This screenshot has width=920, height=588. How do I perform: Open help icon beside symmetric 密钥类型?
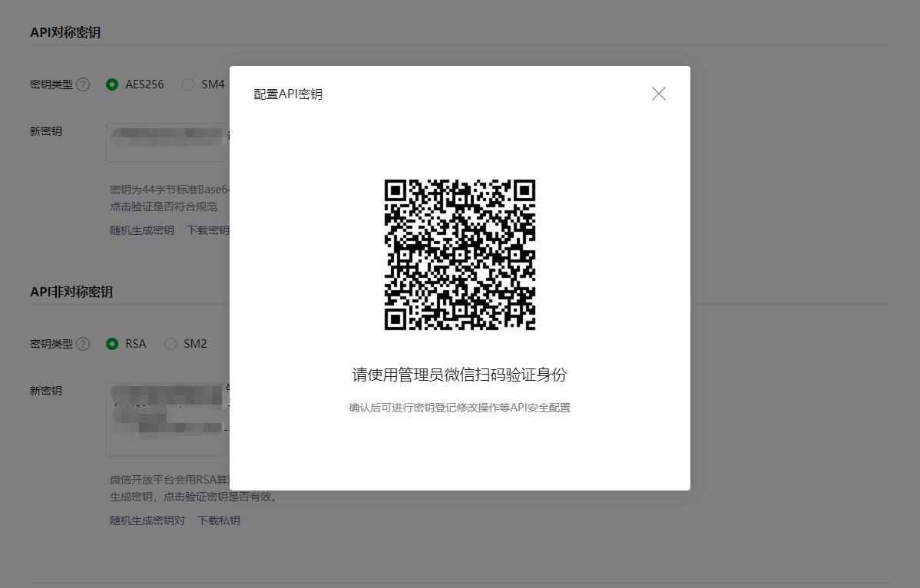tap(83, 84)
